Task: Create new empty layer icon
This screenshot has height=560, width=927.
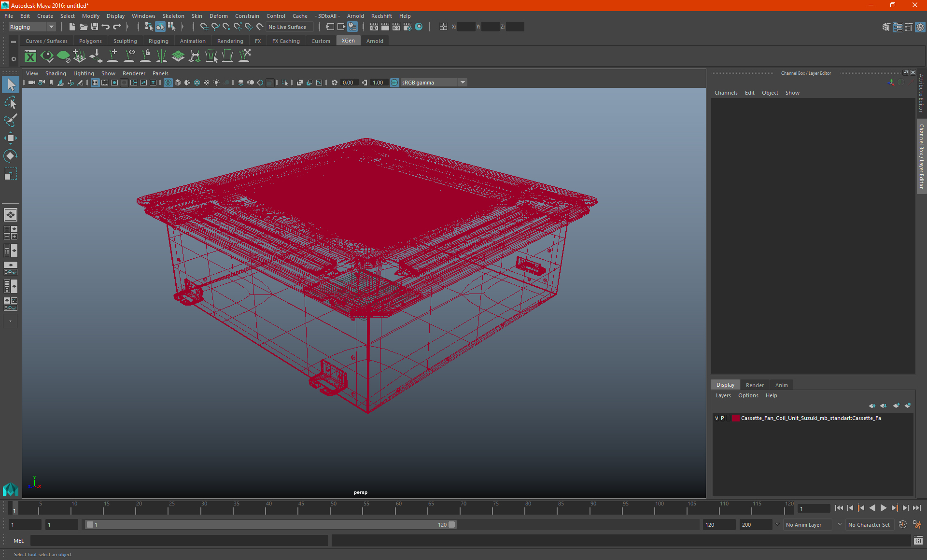Action: (x=897, y=406)
